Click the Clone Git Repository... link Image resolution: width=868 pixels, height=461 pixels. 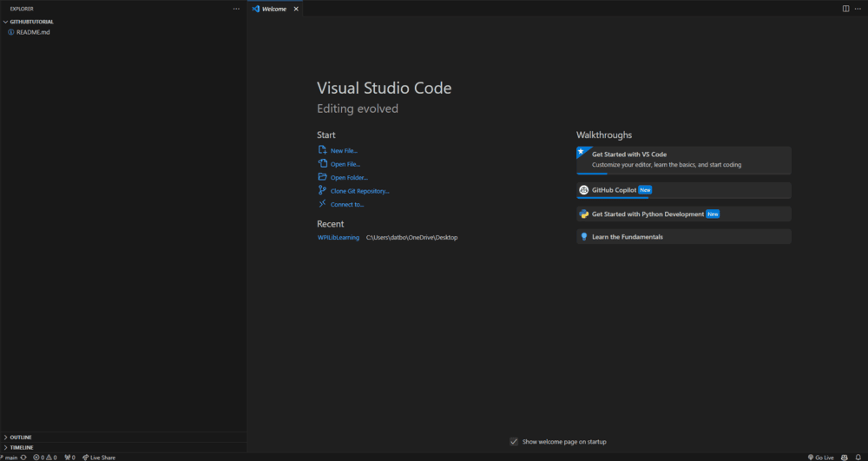[x=360, y=191]
